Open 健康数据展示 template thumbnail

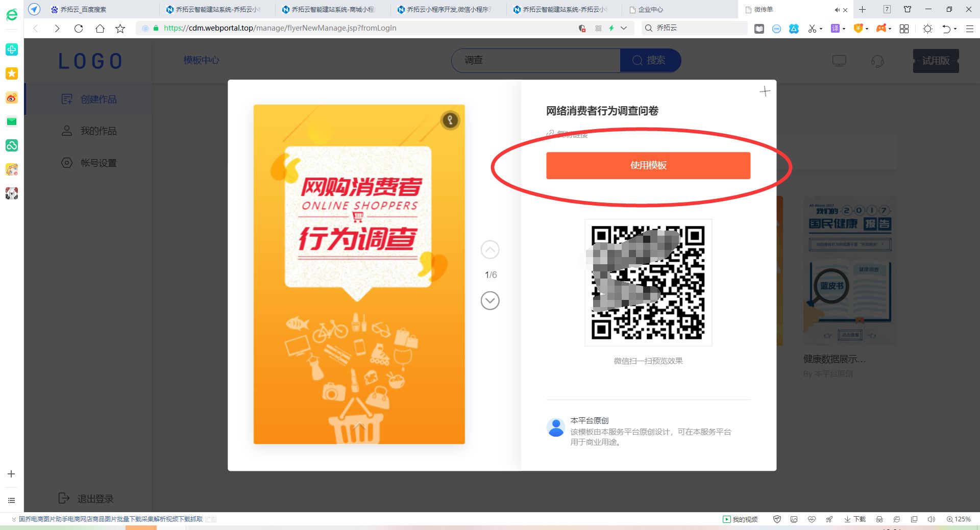[x=849, y=271]
